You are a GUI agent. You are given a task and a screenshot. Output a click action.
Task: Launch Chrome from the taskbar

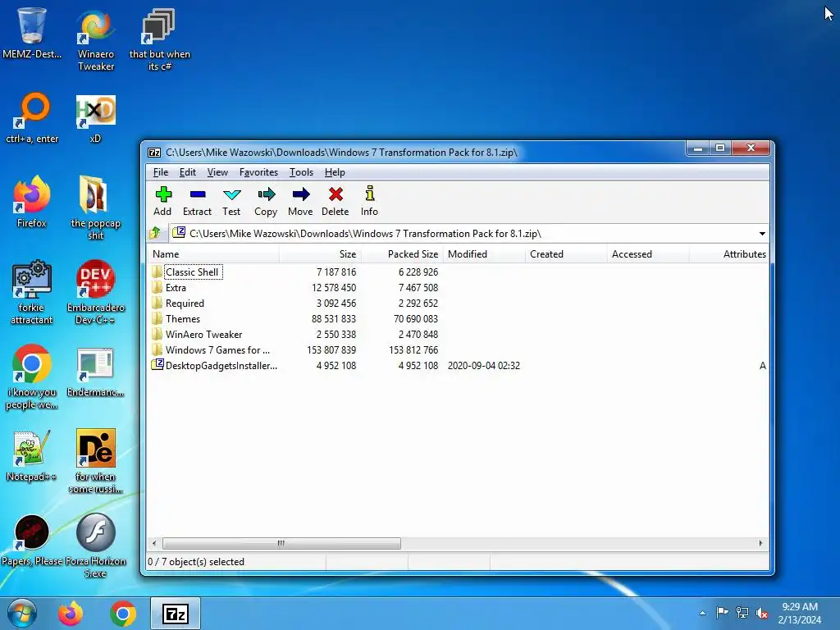[123, 614]
